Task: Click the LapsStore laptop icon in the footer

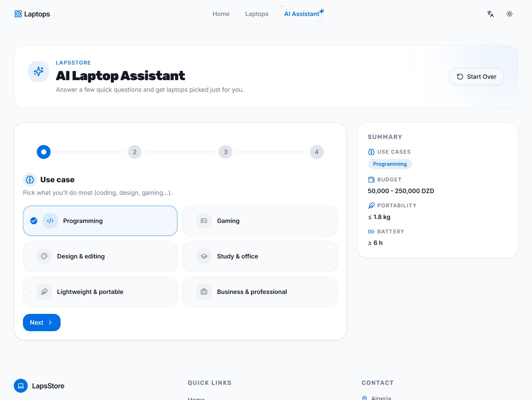Action: point(21,386)
